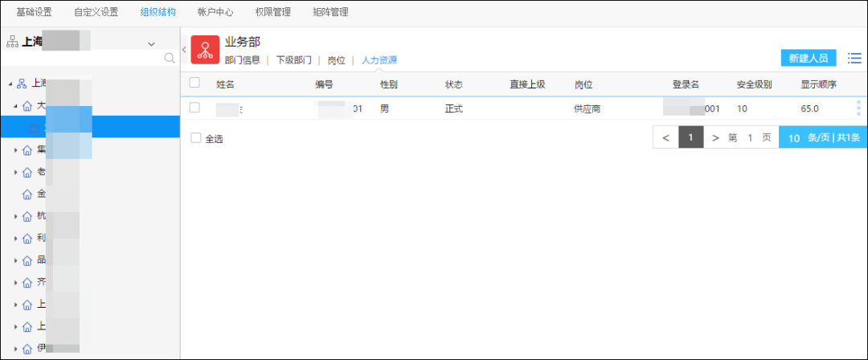Screen dimensions: 868x360
Task: Switch to the 部门信息 tab
Action: pos(243,60)
